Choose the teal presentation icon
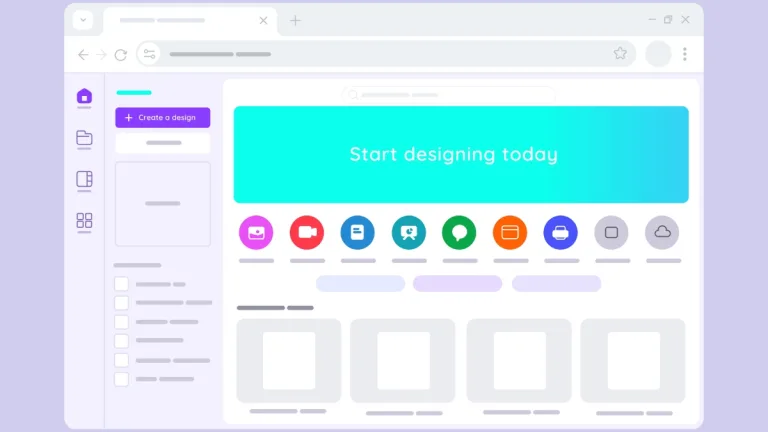The width and height of the screenshot is (768, 432). pyautogui.click(x=408, y=233)
